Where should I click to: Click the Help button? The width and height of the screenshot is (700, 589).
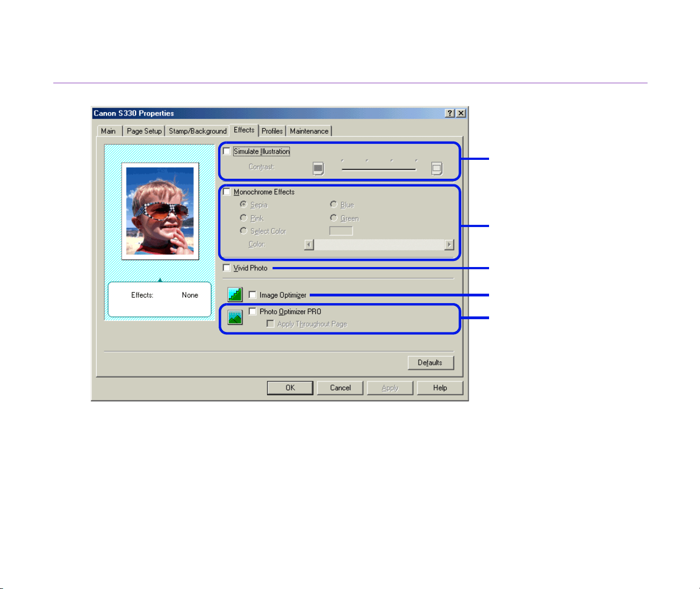[x=440, y=387]
